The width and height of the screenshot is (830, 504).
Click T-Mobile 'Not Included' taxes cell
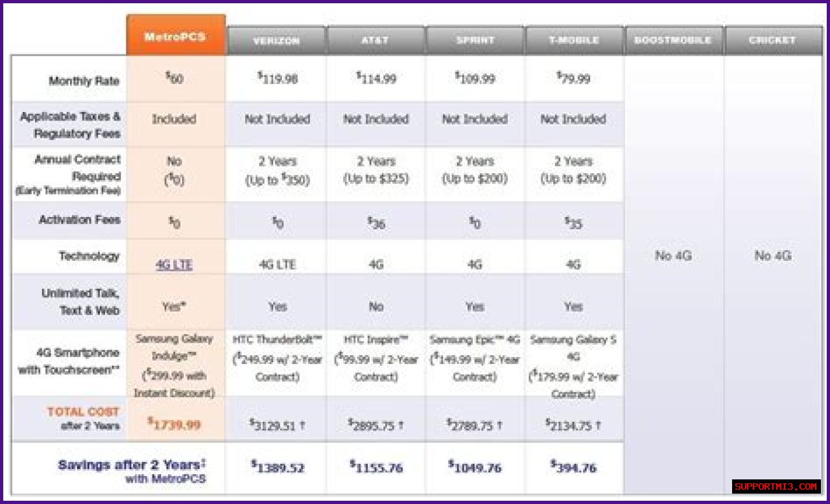[x=573, y=119]
